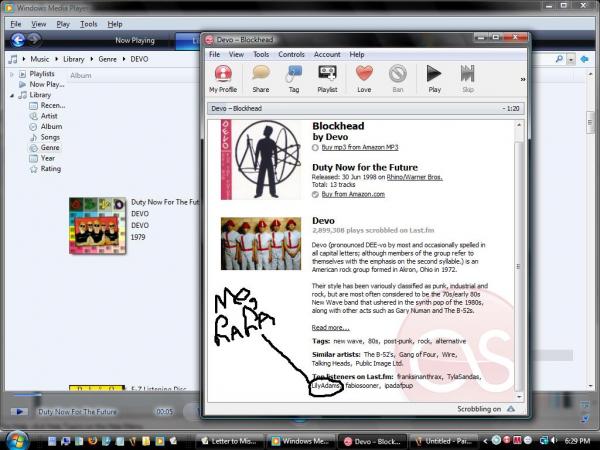Click the Scrobbling on status icon
600x450 pixels.
click(x=511, y=409)
